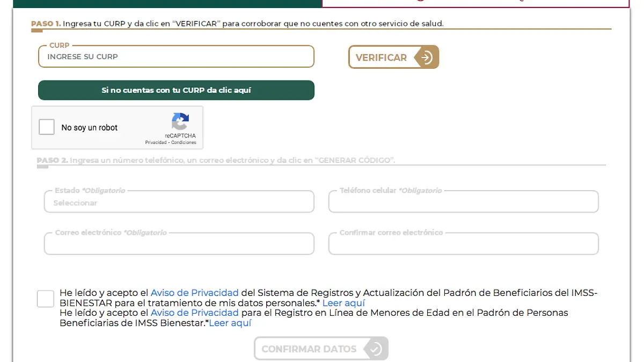Click "Si no cuentas con tu CURP da clic aquí"
This screenshot has width=644, height=362.
pos(176,90)
